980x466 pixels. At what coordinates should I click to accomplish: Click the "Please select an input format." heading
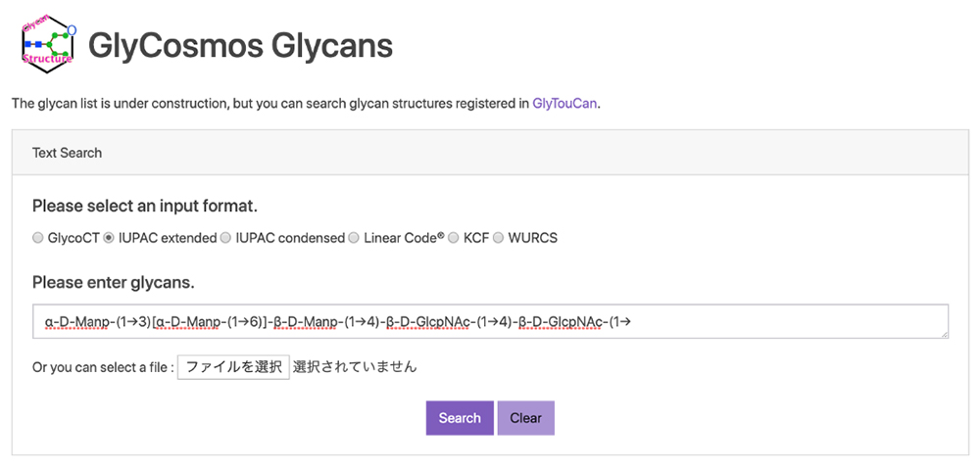(x=145, y=207)
